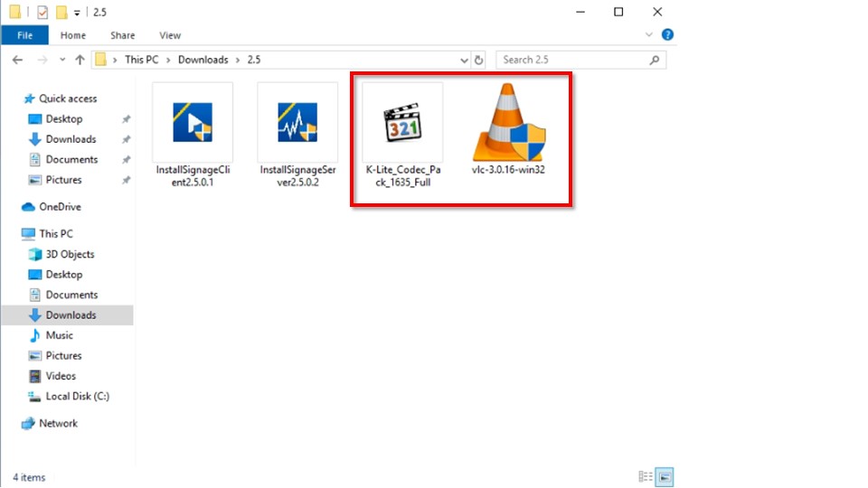Switch to large icons view in status bar
Screen dimensions: 868x488
665,476
